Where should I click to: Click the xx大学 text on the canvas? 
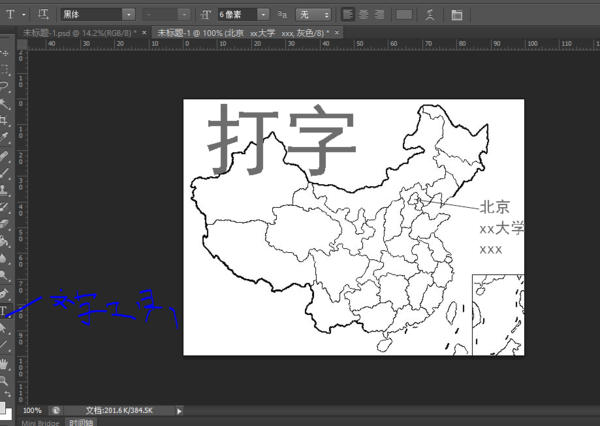502,229
